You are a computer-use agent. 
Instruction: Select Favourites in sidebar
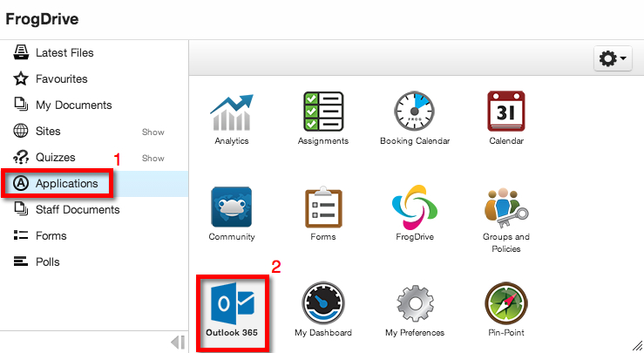click(x=94, y=79)
